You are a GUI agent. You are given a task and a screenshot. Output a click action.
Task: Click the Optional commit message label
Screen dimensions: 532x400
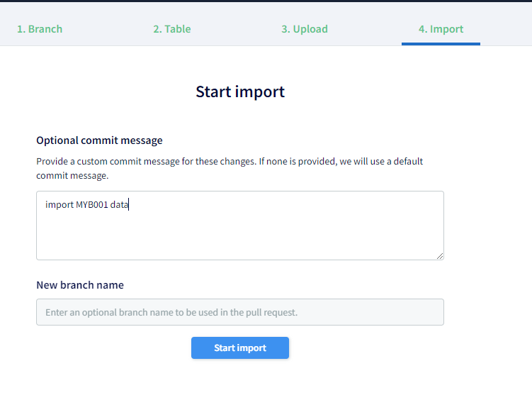click(x=99, y=140)
